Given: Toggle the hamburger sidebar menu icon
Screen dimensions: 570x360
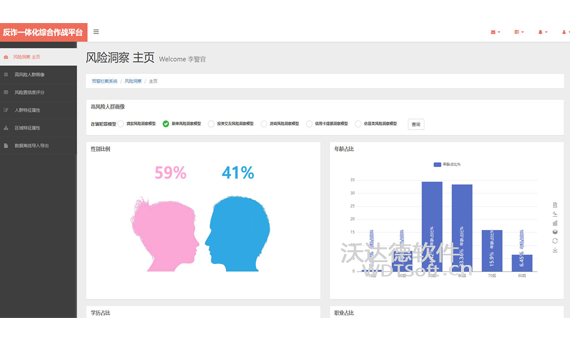Looking at the screenshot, I should click(x=96, y=32).
